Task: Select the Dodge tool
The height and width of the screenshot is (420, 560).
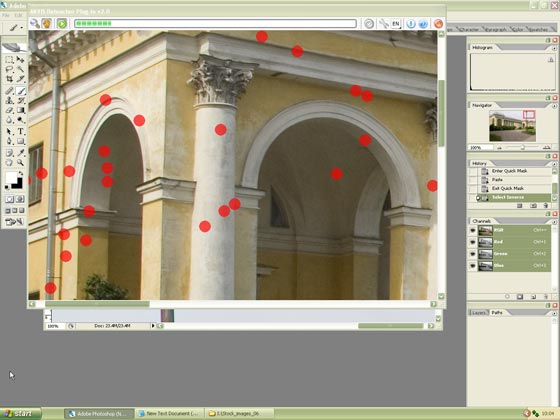Action: coord(20,120)
